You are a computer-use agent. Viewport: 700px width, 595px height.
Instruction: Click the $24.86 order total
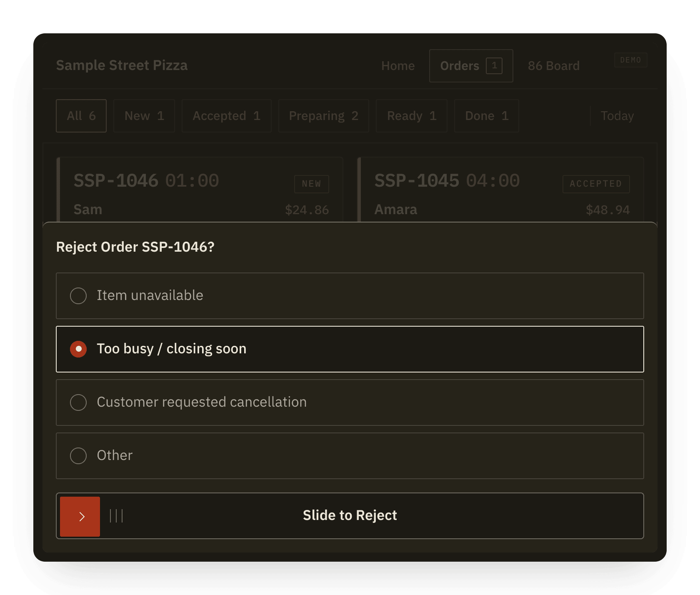(307, 210)
